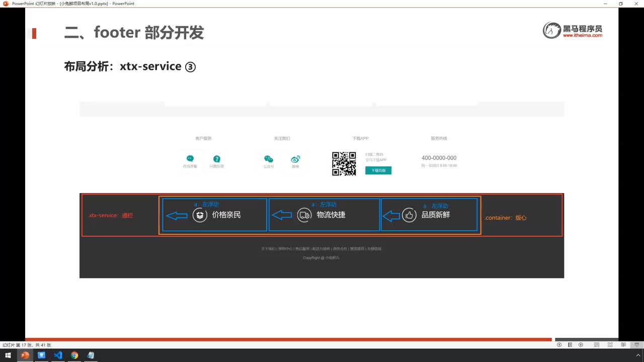Screen dimensions: 644x362
Task: Open the slide show menu icon between the arrows
Action: (x=570, y=345)
